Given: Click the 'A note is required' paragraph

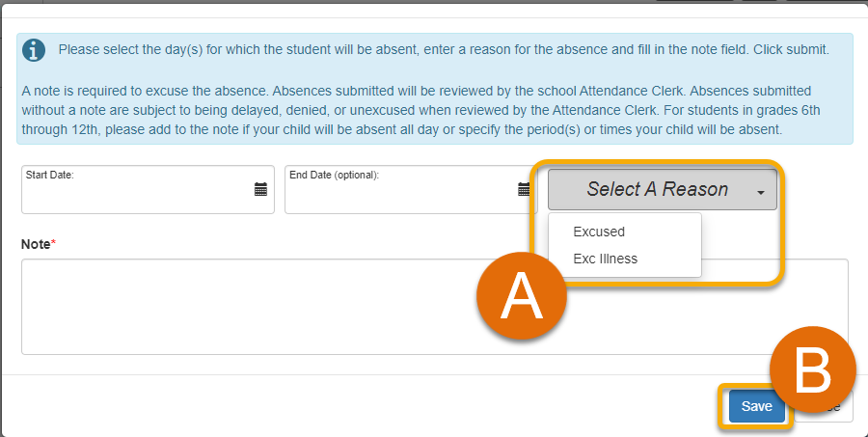Looking at the screenshot, I should click(x=420, y=110).
